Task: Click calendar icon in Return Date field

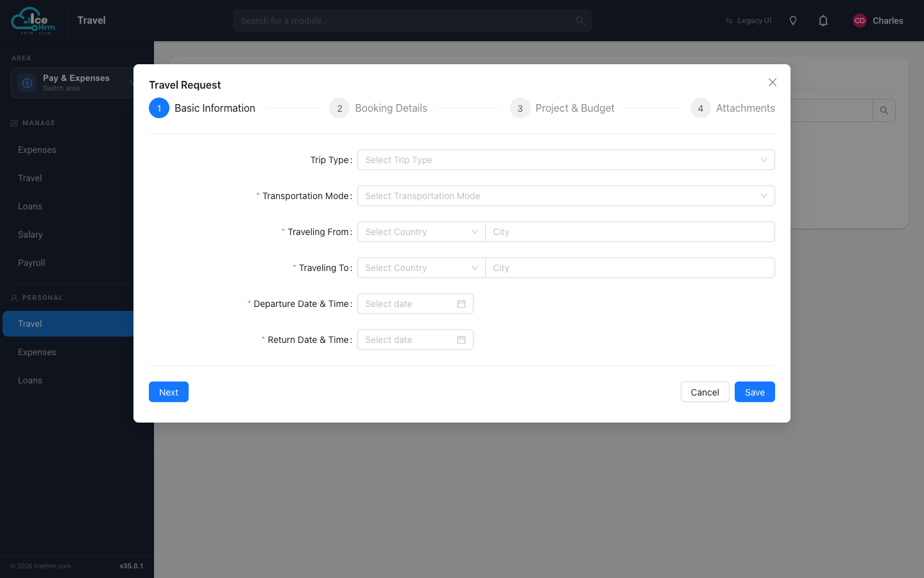Action: [461, 340]
